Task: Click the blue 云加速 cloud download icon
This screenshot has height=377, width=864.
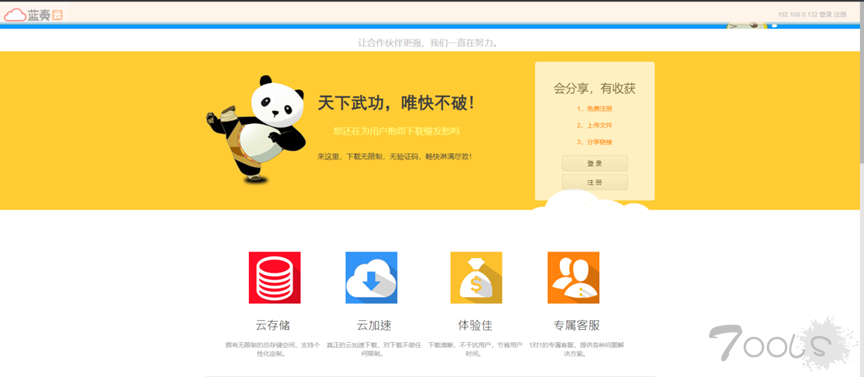Action: (x=371, y=278)
